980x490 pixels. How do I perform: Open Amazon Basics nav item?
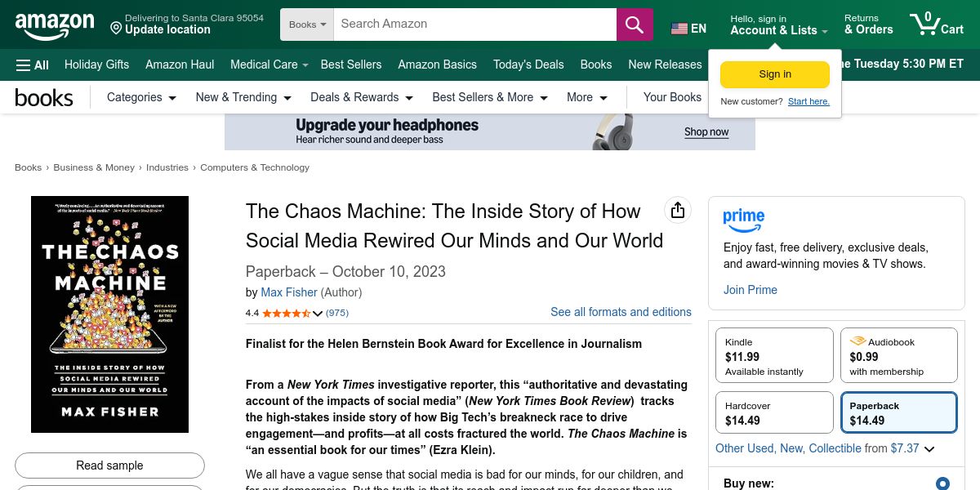tap(437, 65)
